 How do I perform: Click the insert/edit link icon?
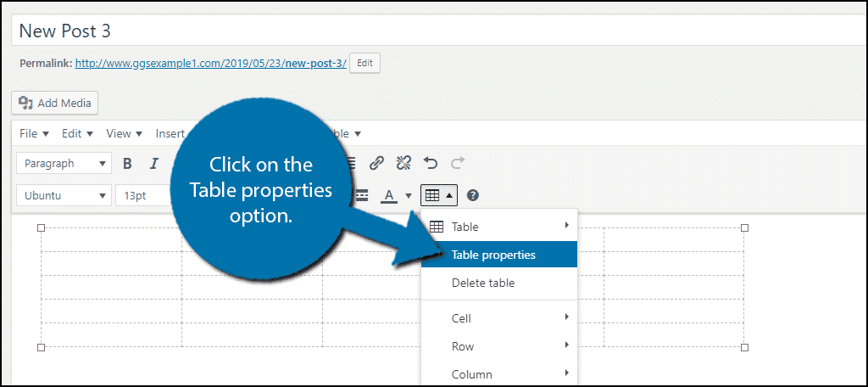[376, 164]
